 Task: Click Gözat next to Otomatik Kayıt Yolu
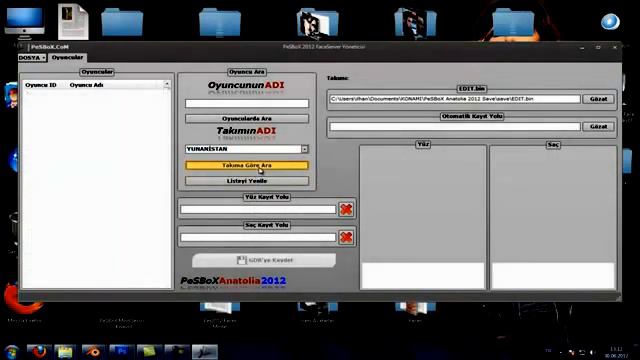click(598, 127)
